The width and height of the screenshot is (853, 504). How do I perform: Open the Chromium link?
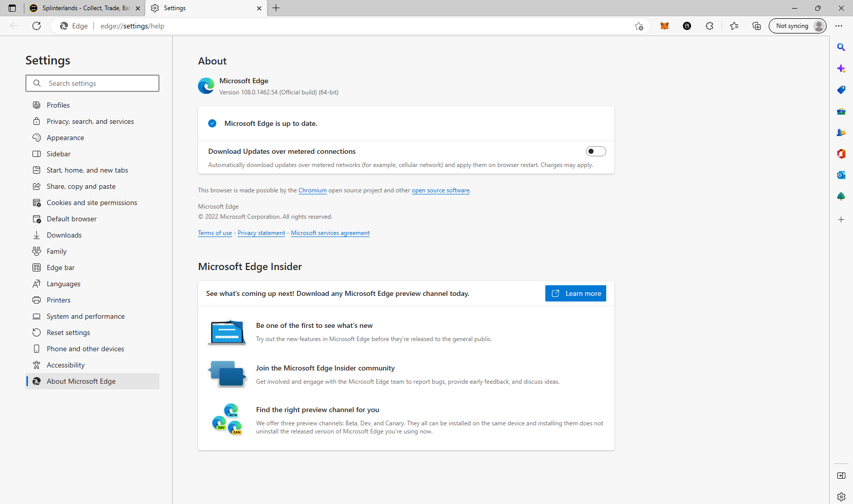(x=312, y=190)
